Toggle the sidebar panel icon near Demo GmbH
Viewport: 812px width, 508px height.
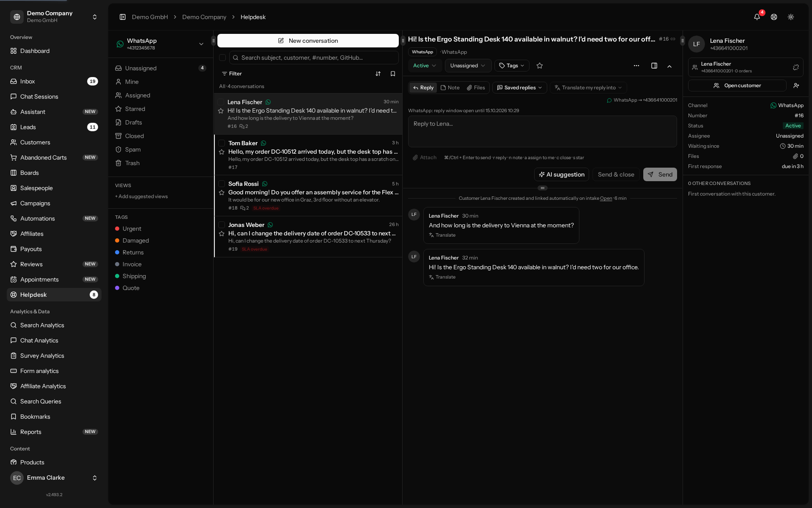pyautogui.click(x=123, y=17)
